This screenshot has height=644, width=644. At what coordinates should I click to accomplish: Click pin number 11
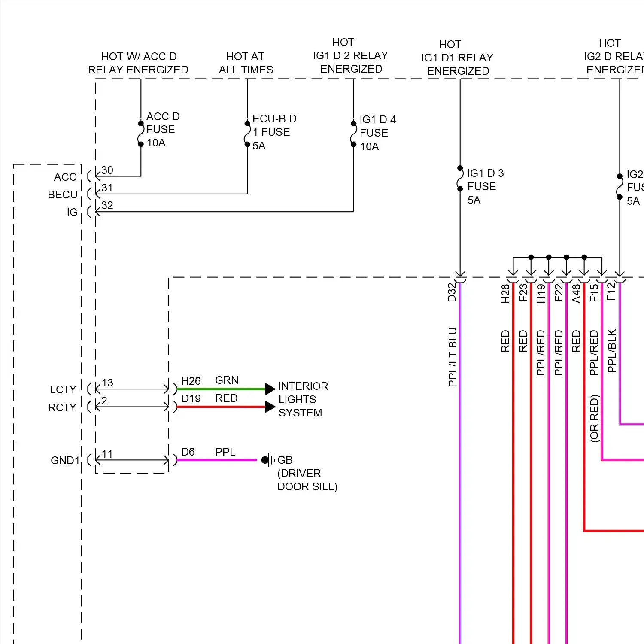pyautogui.click(x=107, y=454)
